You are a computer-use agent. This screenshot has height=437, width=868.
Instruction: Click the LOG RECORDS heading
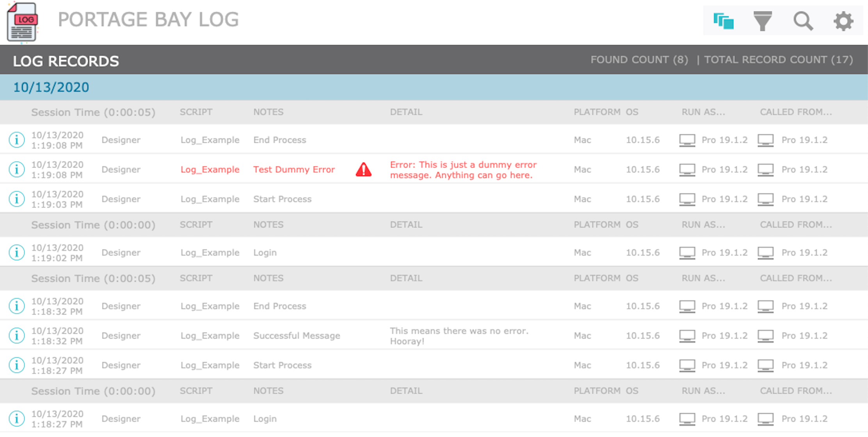pyautogui.click(x=66, y=61)
